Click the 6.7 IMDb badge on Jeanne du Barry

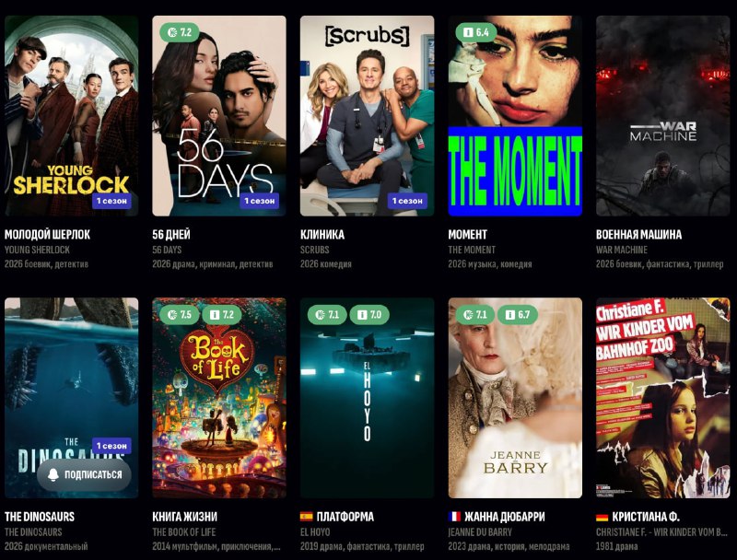coord(518,314)
